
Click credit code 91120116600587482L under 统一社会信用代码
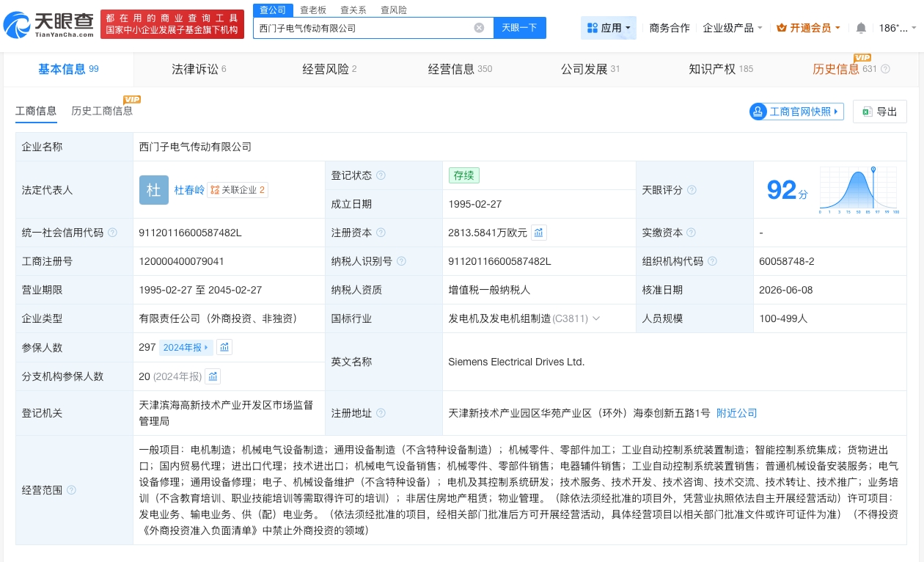190,233
